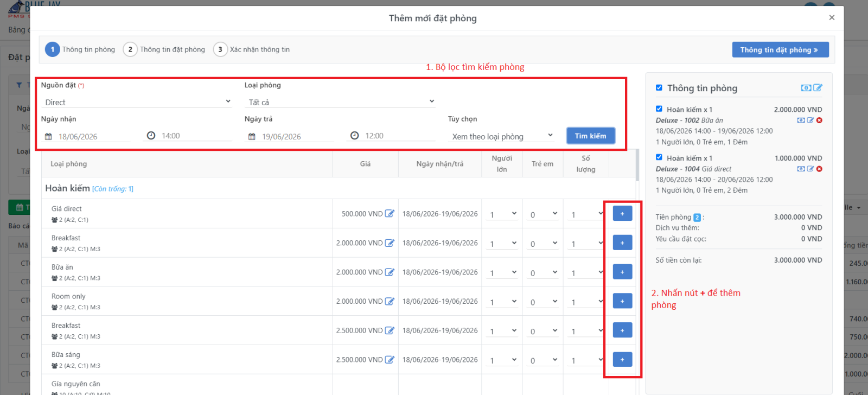Edit price of the Giá direct 500.000 VND rate
The height and width of the screenshot is (395, 868).
click(x=390, y=214)
